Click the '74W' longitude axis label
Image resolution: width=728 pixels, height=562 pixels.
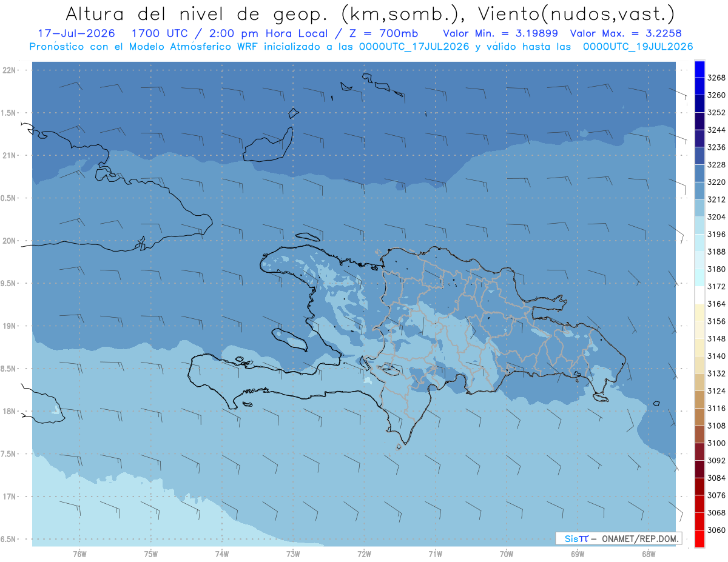click(x=222, y=554)
